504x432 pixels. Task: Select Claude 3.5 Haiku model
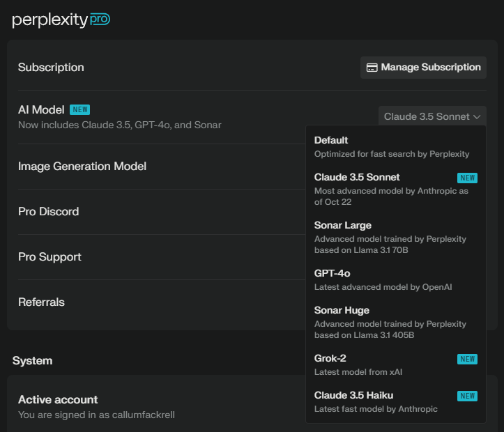396,402
